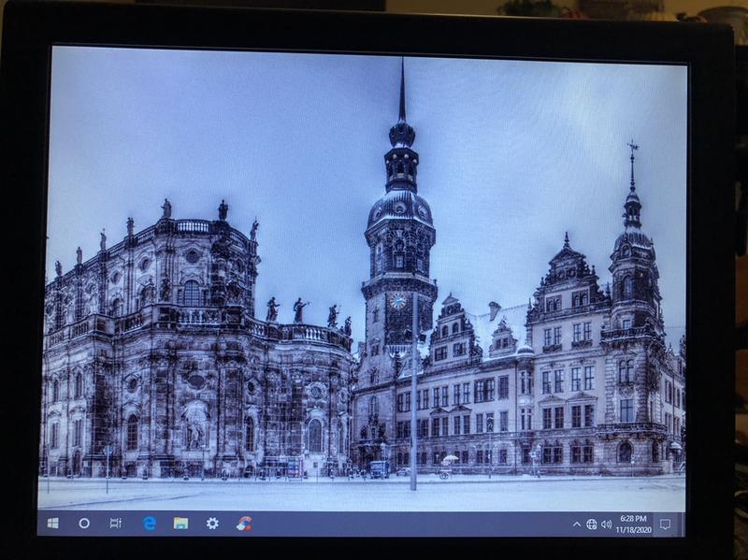Click the 6:28 PM taskbar clock
Screen dimensions: 748x560
pos(632,519)
